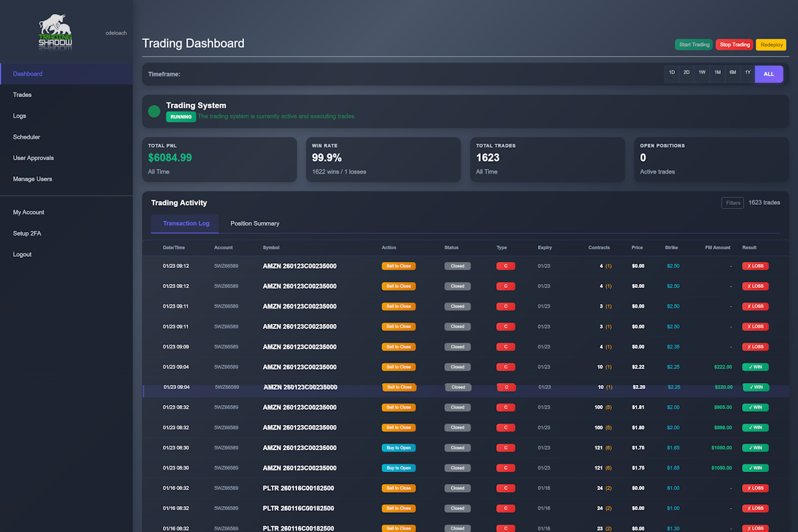Image resolution: width=798 pixels, height=532 pixels.
Task: Click the Trading Shadow bull logo
Action: click(55, 33)
